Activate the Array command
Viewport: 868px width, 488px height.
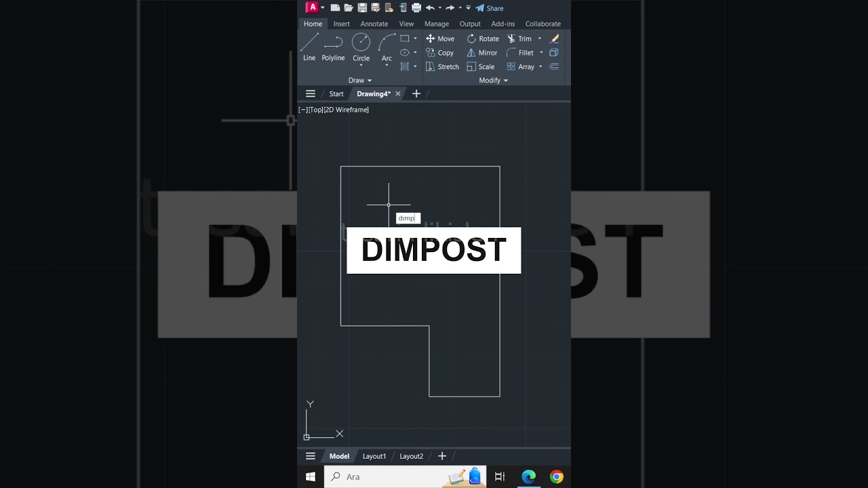click(521, 66)
